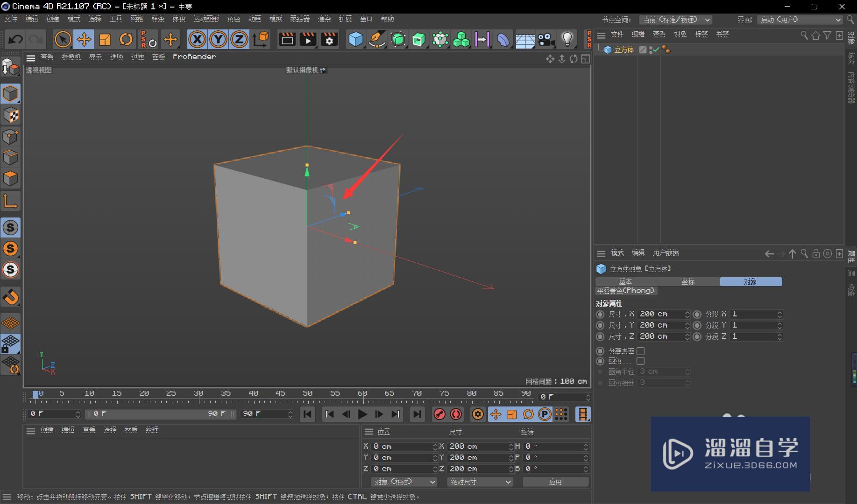Go to start of animation
Image resolution: width=857 pixels, height=504 pixels.
coord(307,414)
